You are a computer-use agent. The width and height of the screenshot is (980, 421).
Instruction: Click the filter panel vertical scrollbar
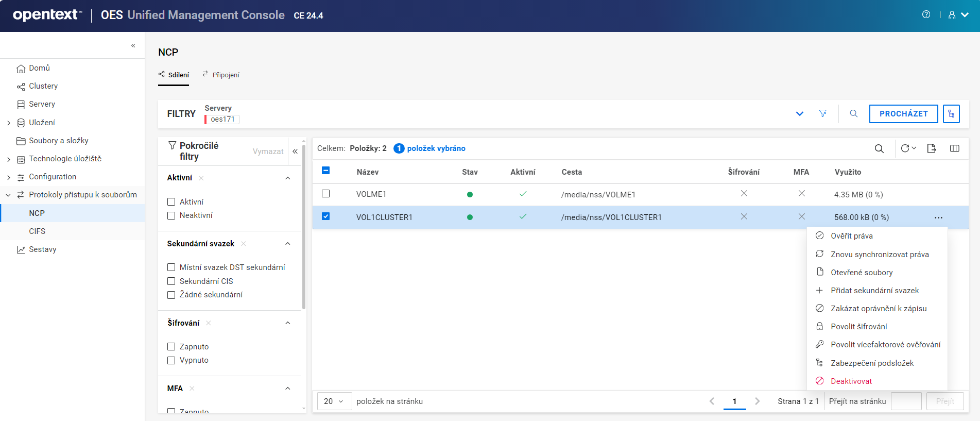pos(304,227)
